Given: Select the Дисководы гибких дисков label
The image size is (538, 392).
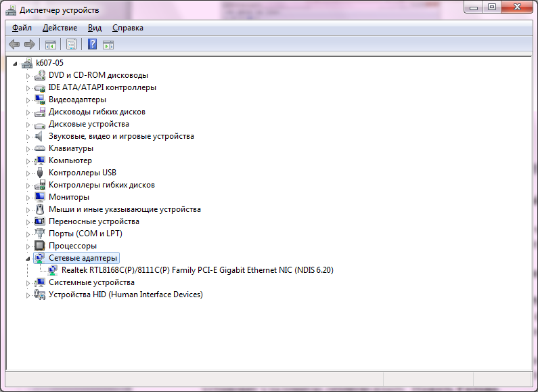Looking at the screenshot, I should 97,112.
